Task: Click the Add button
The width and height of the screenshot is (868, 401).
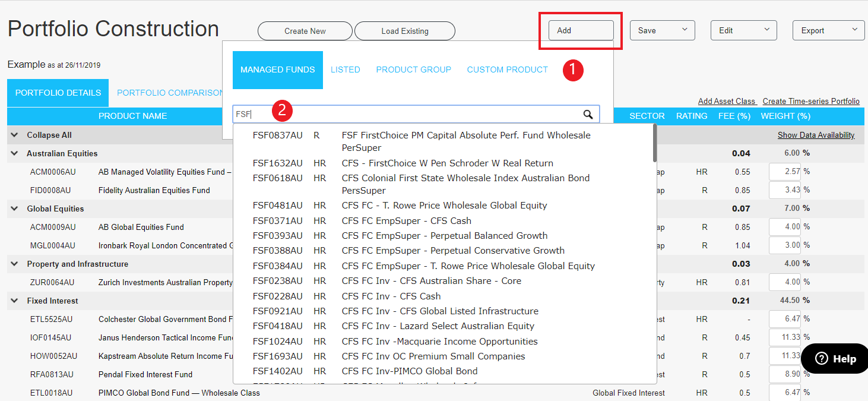Action: point(581,31)
